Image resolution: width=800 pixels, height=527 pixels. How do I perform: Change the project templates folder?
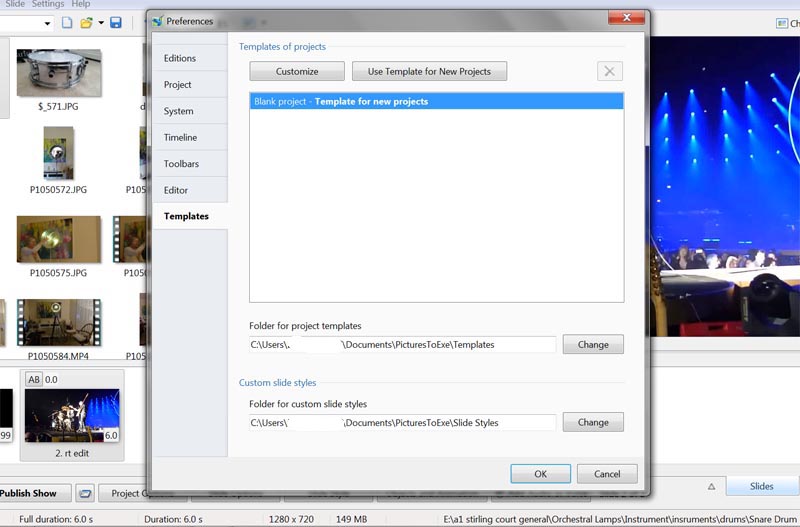[x=593, y=344]
